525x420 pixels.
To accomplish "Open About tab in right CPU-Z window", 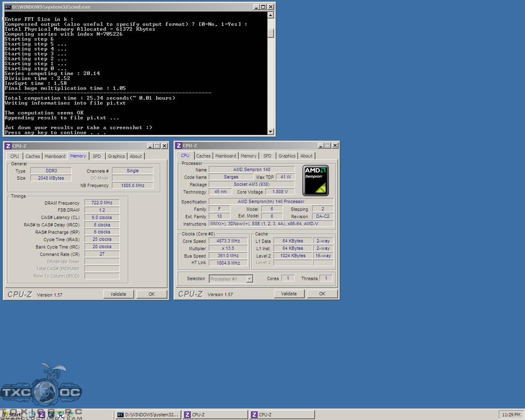I will [x=306, y=156].
